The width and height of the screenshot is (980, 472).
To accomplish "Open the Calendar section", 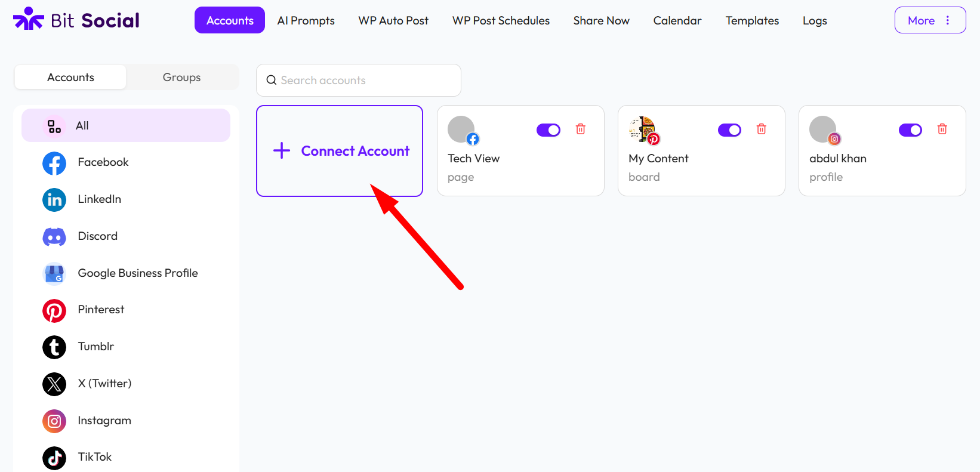I will 677,20.
